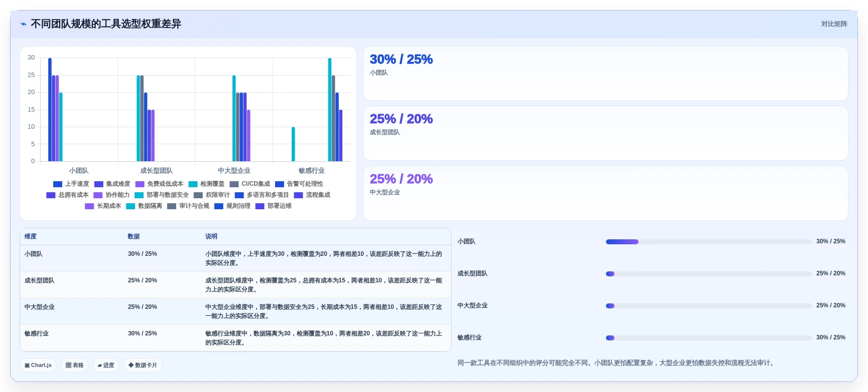Toggle 部署与数据安全 legend entry
Screen dimensions: 868x392
(x=162, y=195)
